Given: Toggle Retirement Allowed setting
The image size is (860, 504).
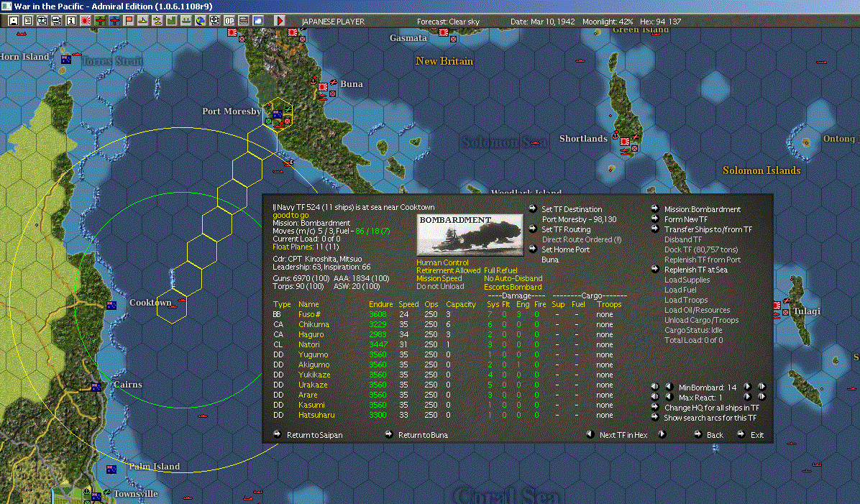Looking at the screenshot, I should [448, 270].
